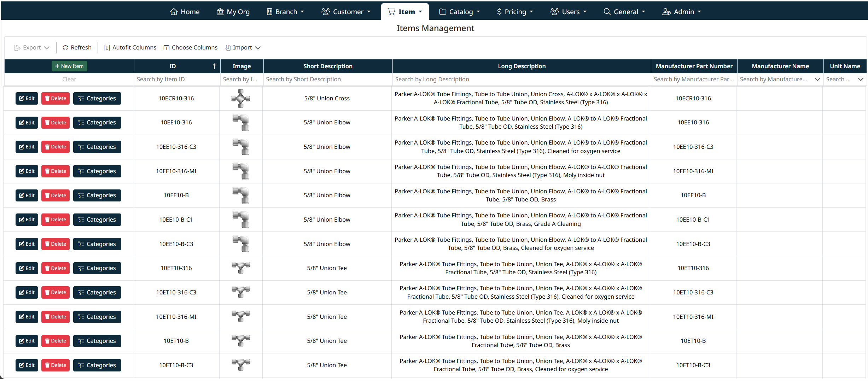Viewport: 868px width, 381px height.
Task: Click the Search by Long Description field
Action: click(x=521, y=80)
